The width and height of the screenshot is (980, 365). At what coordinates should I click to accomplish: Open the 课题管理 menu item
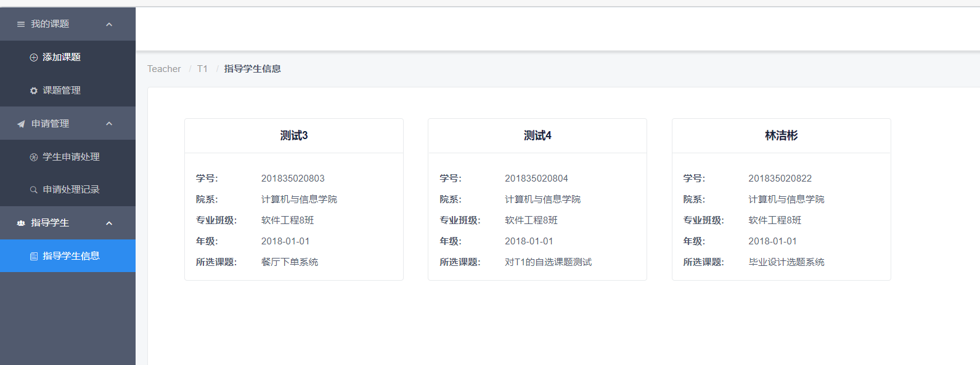point(68,90)
